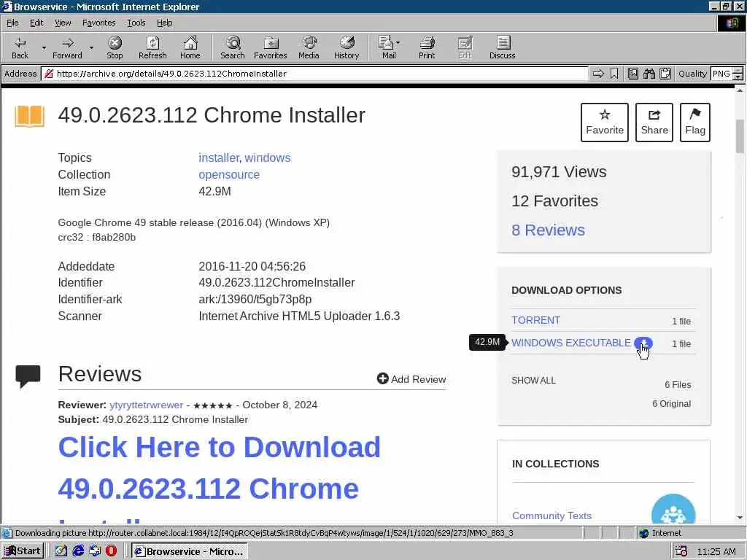Increase Quality with the up stepper arrow
747x560 pixels.
coord(738,70)
